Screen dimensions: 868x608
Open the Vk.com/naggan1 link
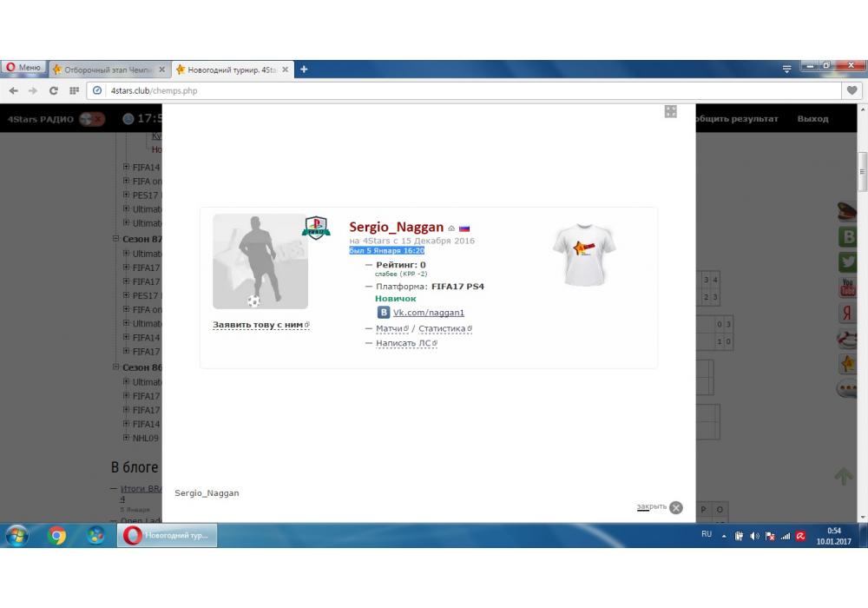[428, 313]
